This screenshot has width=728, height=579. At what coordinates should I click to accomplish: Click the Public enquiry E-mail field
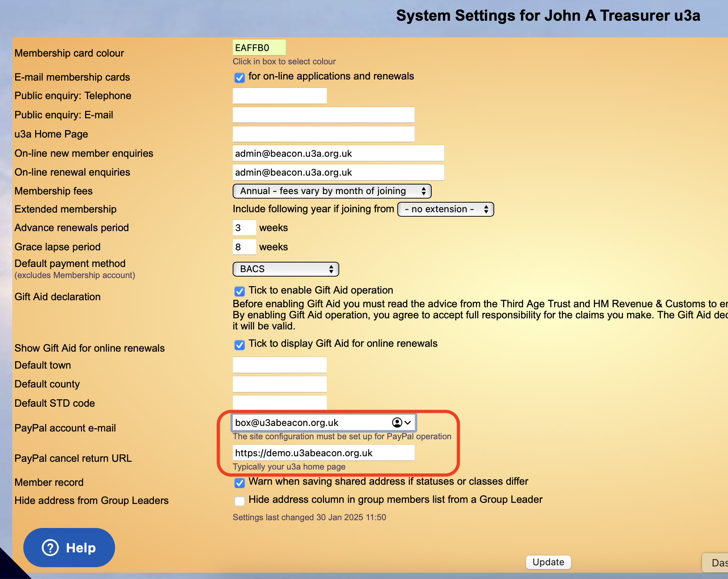click(x=323, y=115)
